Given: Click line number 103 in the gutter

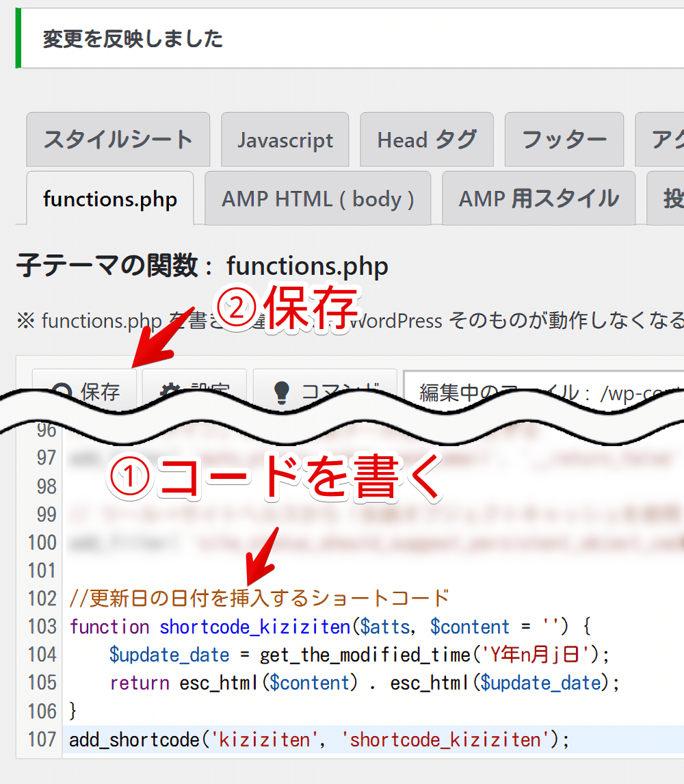Looking at the screenshot, I should pyautogui.click(x=42, y=627).
